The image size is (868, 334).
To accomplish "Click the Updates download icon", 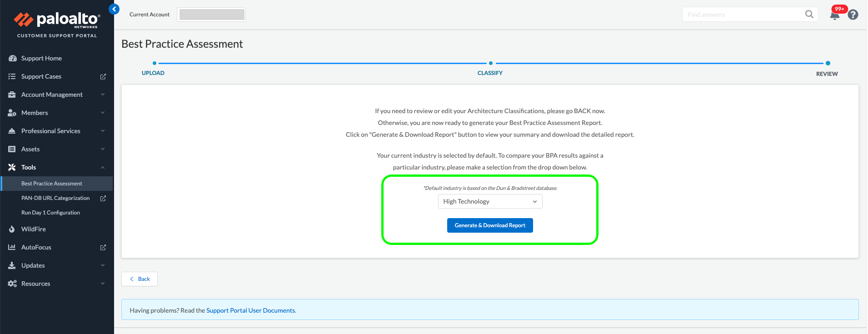I will click(x=12, y=265).
